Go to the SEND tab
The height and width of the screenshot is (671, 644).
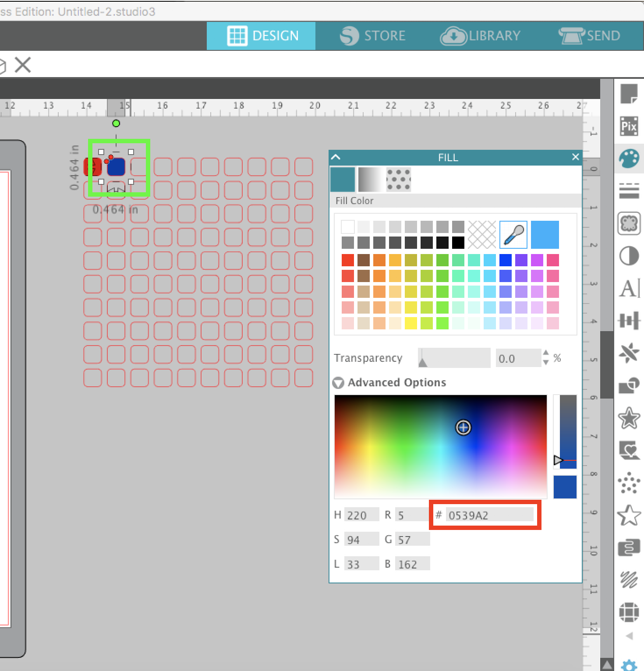click(x=589, y=35)
